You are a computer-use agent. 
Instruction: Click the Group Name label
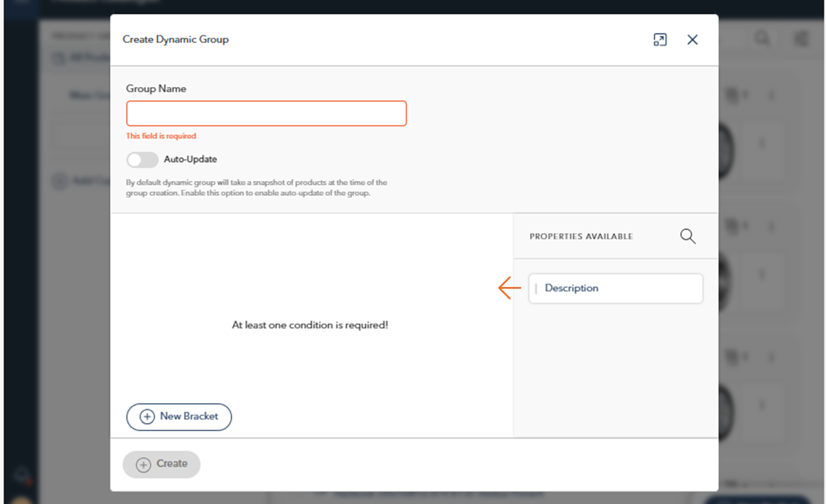click(x=156, y=89)
